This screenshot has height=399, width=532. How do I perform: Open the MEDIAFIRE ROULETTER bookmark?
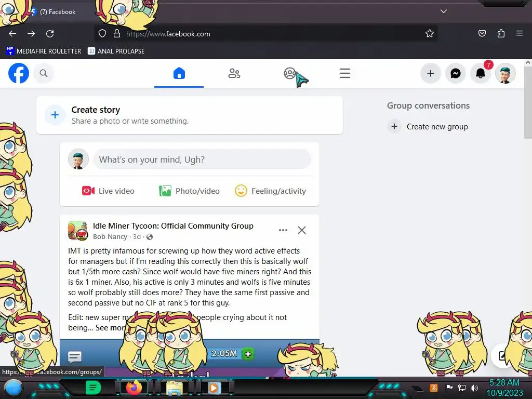tap(44, 51)
